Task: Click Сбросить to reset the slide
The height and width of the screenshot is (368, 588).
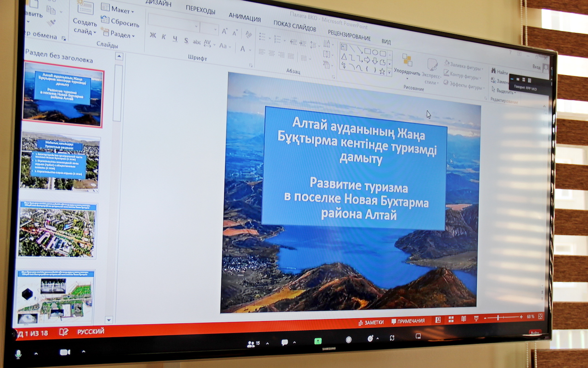Action: point(120,22)
